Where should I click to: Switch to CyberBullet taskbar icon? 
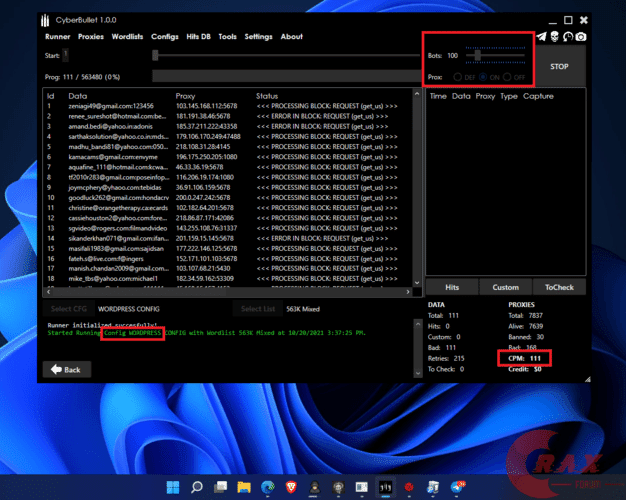click(385, 487)
